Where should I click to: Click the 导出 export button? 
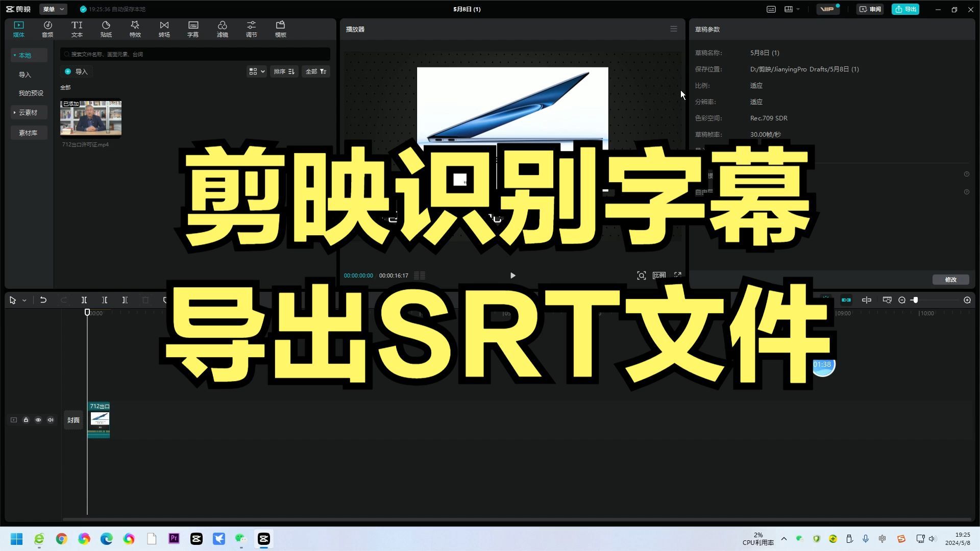click(x=905, y=9)
